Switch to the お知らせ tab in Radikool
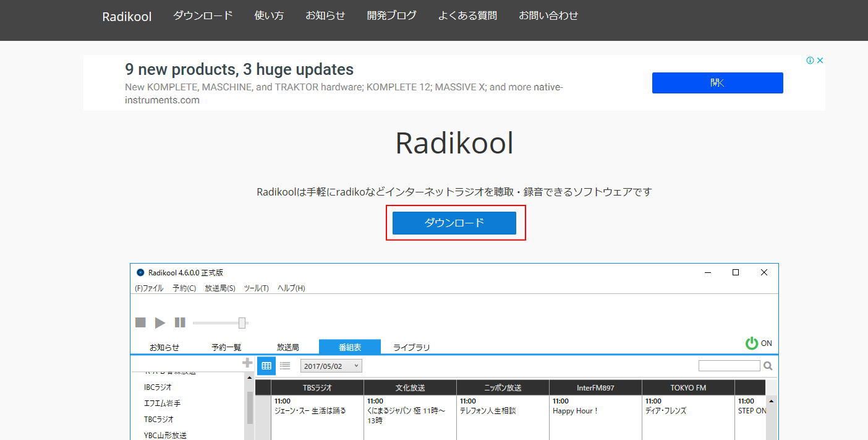The width and height of the screenshot is (868, 440). (x=164, y=347)
